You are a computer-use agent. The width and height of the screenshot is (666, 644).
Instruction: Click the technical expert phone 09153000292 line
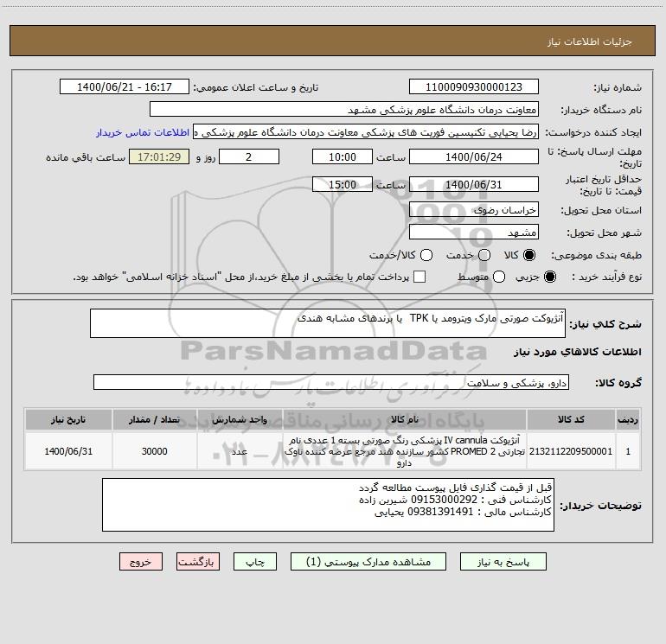(x=455, y=500)
